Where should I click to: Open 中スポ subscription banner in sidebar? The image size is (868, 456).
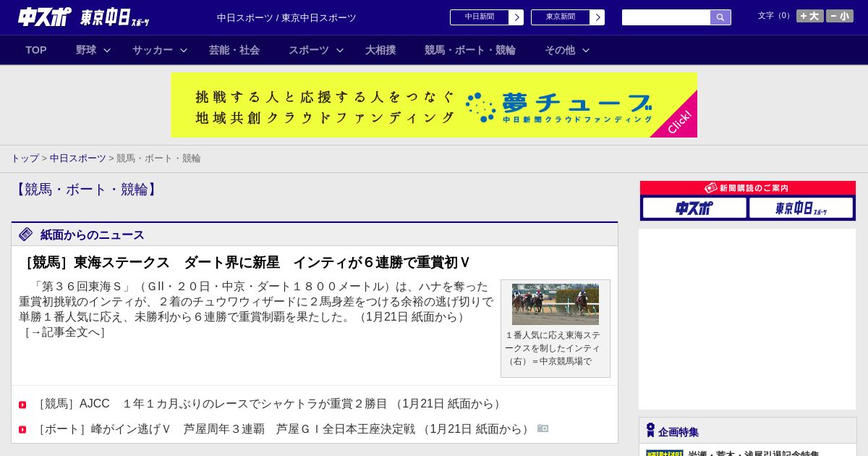[x=694, y=208]
